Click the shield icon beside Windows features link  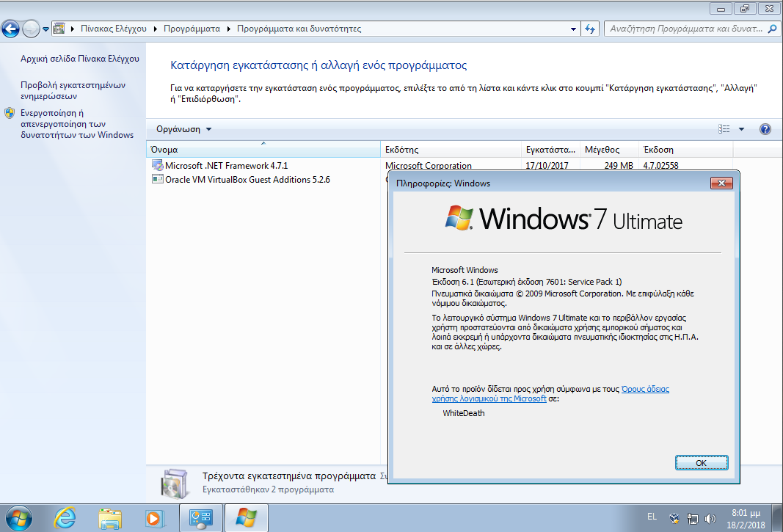tap(10, 113)
